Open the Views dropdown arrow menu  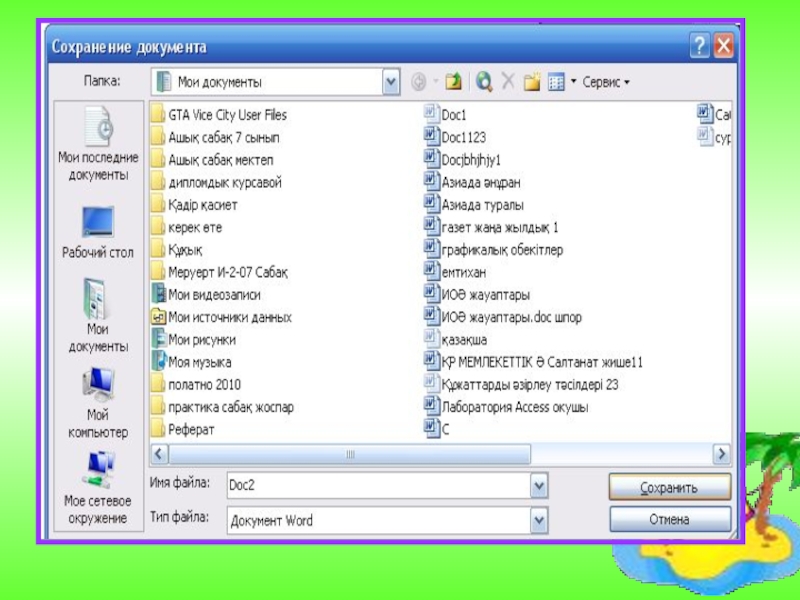572,82
